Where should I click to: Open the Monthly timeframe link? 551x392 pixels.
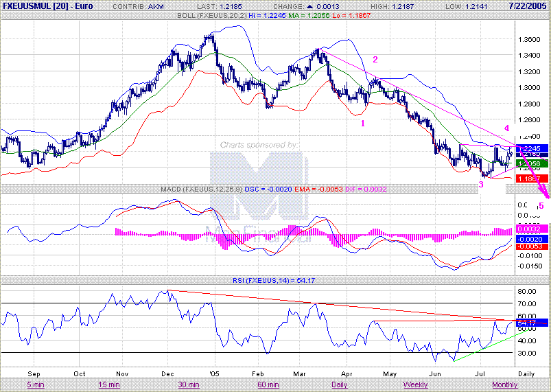point(504,384)
